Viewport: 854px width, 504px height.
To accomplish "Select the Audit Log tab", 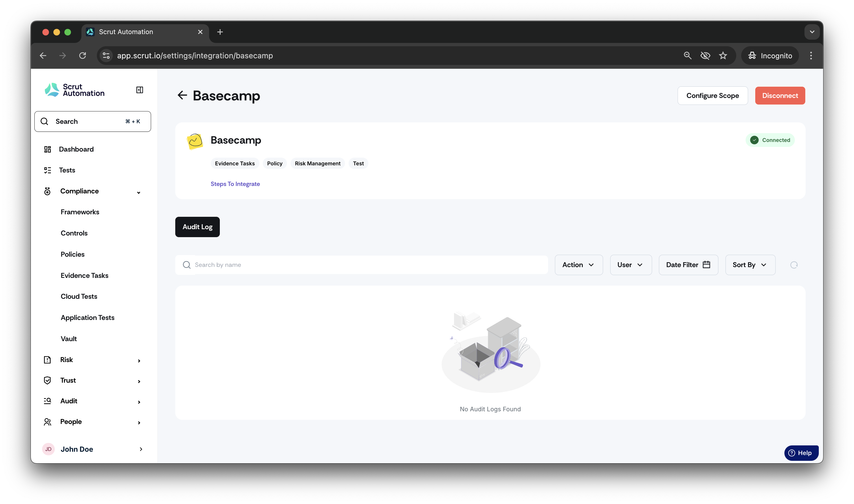I will click(197, 227).
